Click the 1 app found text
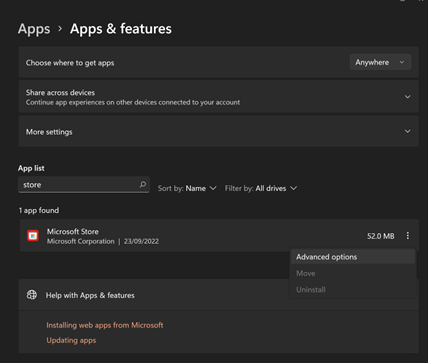This screenshot has width=428, height=363. [x=39, y=210]
